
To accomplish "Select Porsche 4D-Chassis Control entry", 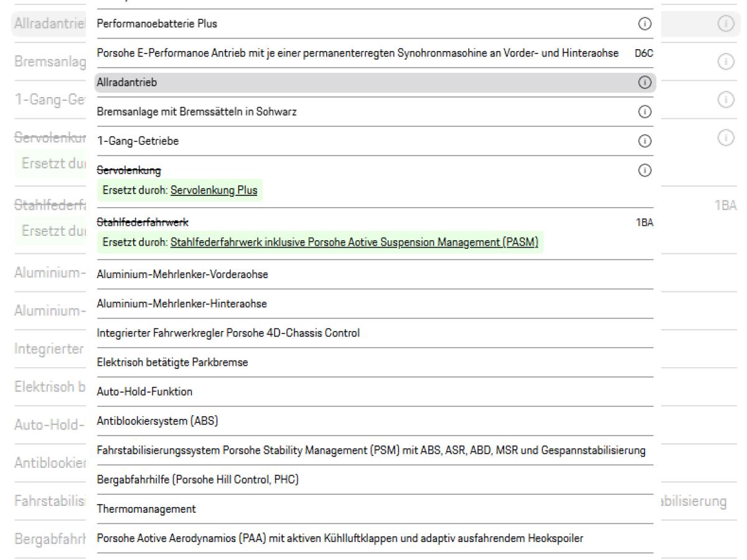I will (374, 333).
